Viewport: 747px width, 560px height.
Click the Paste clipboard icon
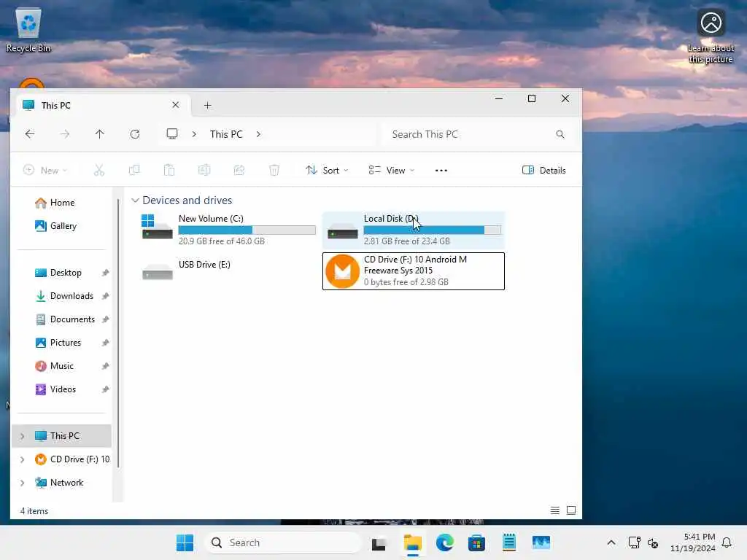(169, 170)
